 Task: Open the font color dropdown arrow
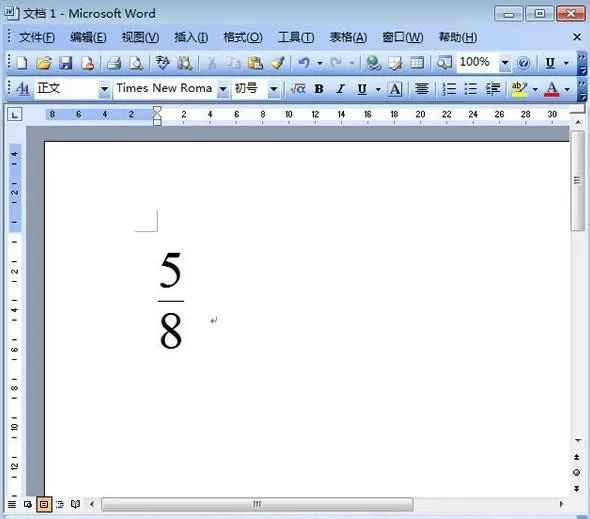coord(567,89)
